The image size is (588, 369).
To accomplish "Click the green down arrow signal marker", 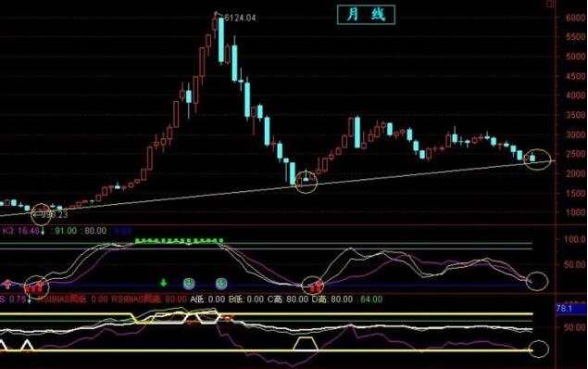I will (164, 282).
